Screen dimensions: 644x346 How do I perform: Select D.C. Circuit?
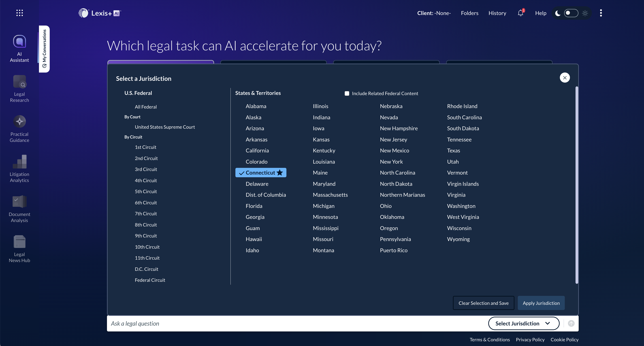pos(147,269)
